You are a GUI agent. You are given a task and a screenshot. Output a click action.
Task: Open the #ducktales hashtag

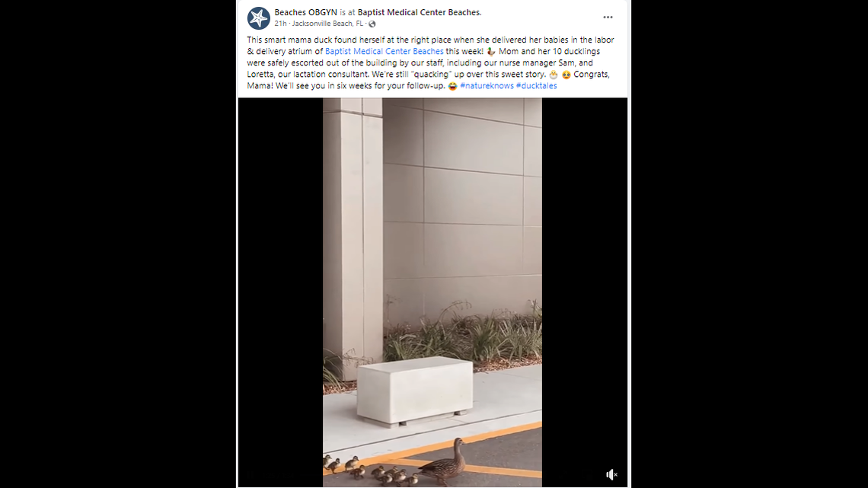tap(537, 86)
